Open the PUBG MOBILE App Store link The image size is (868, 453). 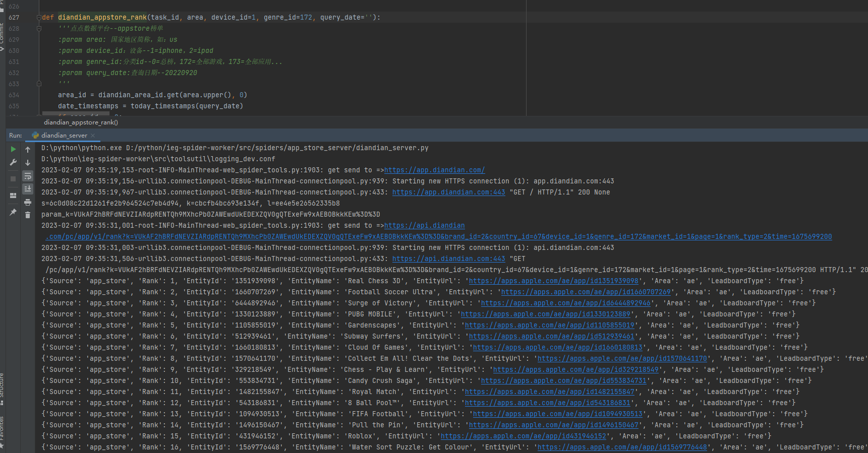545,314
